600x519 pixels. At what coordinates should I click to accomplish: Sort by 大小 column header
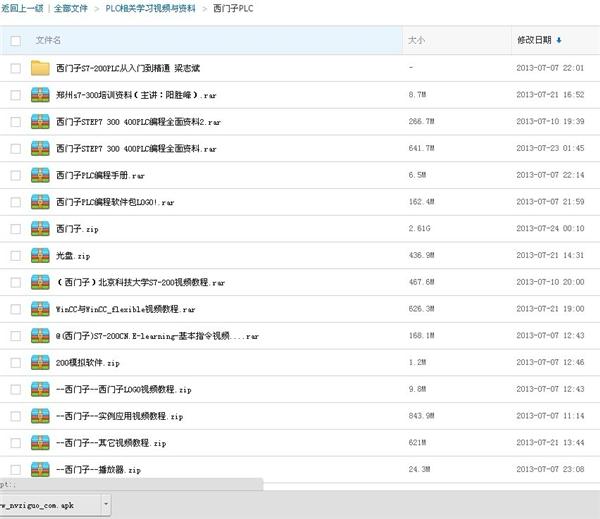[416, 40]
